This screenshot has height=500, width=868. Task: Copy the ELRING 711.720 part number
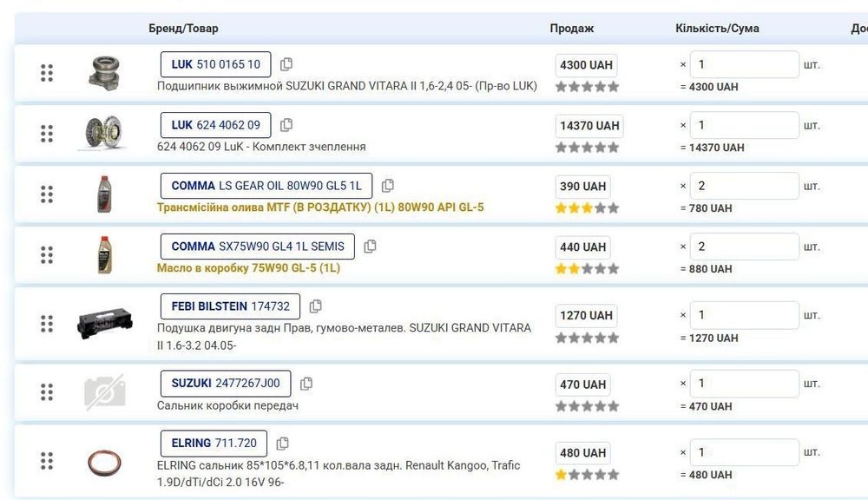[283, 444]
